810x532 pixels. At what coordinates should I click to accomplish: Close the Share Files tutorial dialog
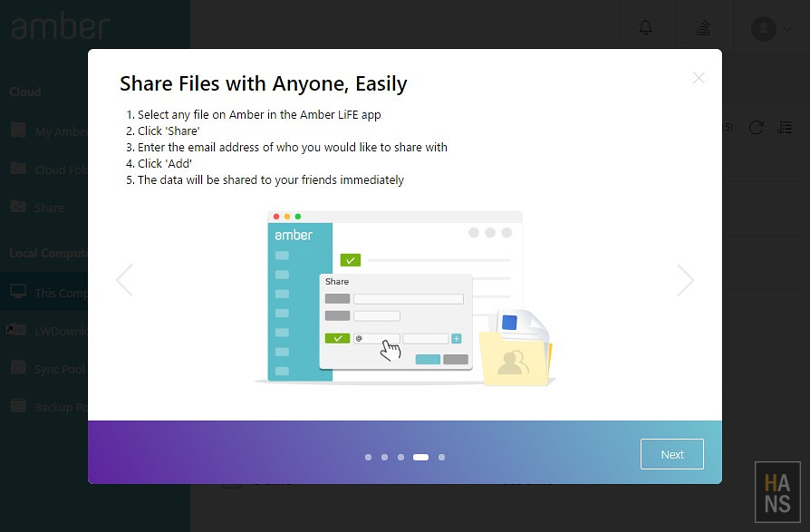(699, 78)
